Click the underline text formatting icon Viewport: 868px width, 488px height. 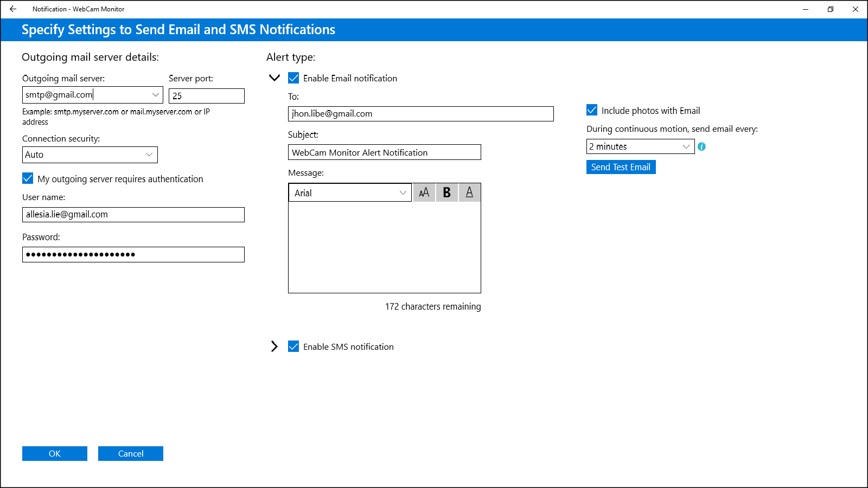click(470, 192)
